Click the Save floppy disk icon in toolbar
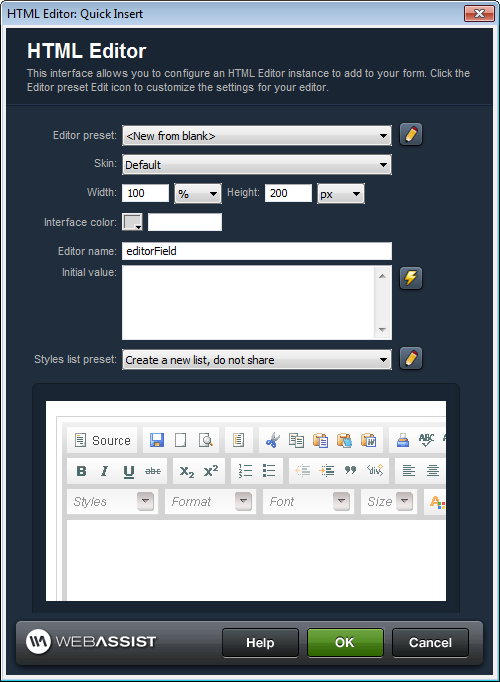500x682 pixels. [157, 440]
